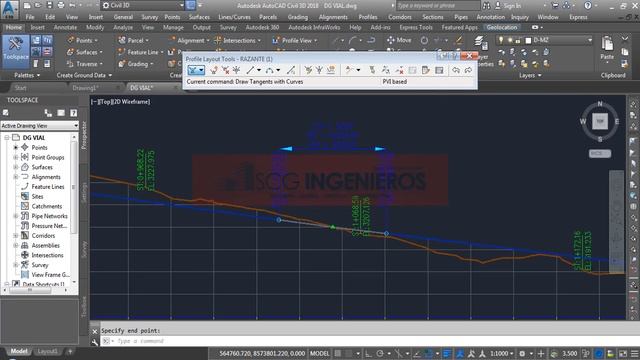Viewport: 640px width, 360px height.
Task: Switch to the Drawing1 document tab
Action: 84,88
